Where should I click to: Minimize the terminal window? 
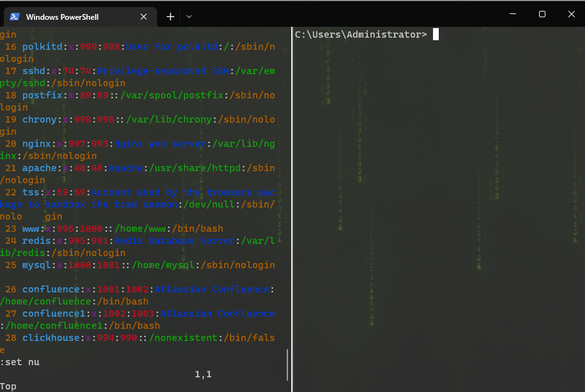[x=513, y=14]
